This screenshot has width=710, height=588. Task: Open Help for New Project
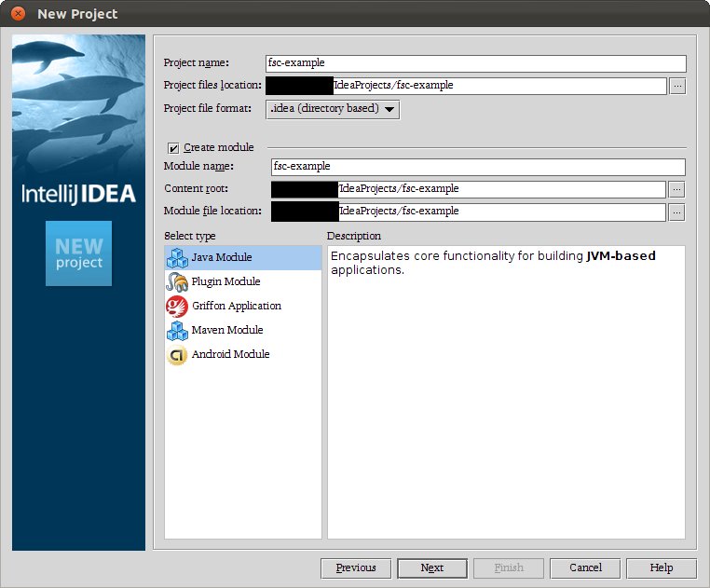coord(662,568)
